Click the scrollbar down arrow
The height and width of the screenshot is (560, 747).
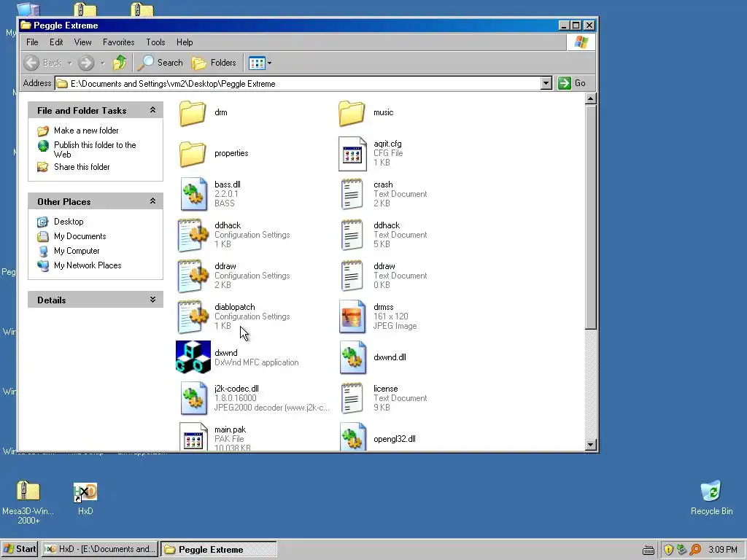[591, 445]
